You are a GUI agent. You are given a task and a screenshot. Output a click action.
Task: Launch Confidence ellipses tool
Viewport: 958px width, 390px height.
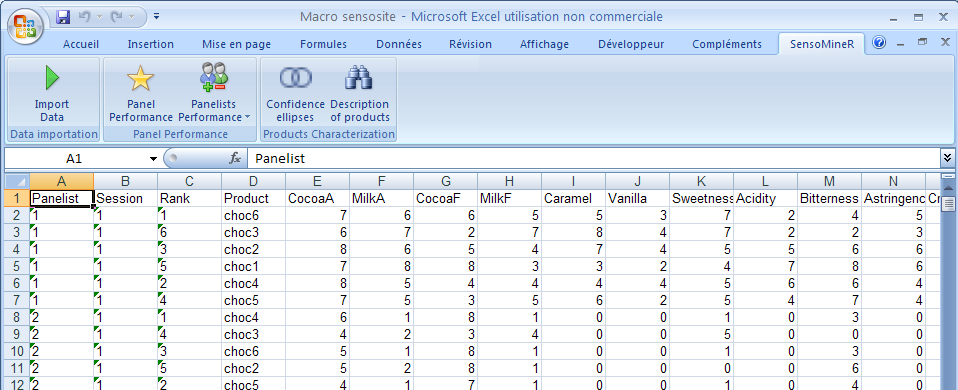click(296, 78)
